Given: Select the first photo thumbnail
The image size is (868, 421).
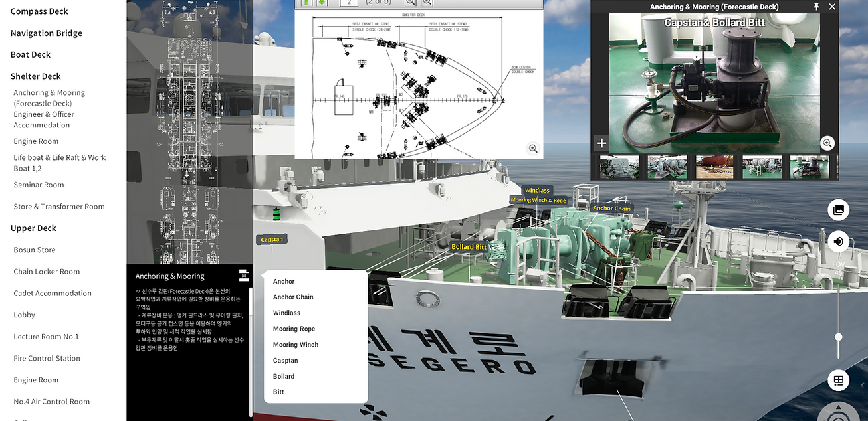Looking at the screenshot, I should pos(619,167).
